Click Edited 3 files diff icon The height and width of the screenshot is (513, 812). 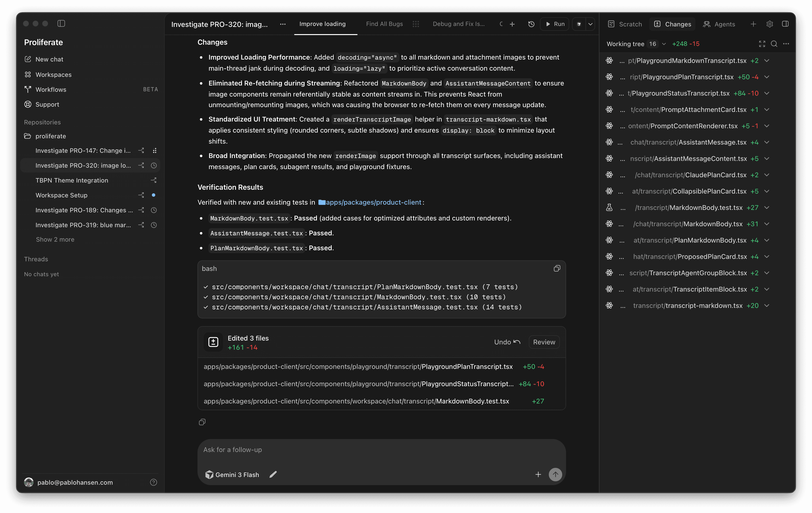[213, 342]
